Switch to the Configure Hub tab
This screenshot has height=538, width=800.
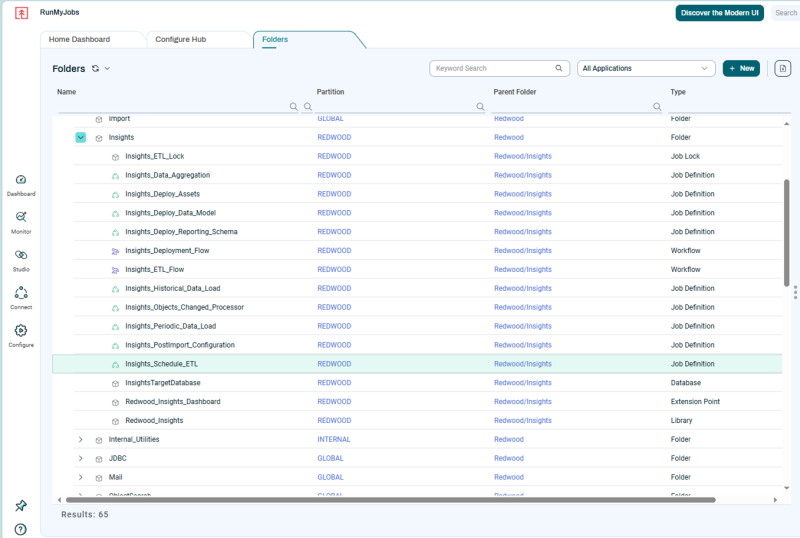tap(181, 39)
